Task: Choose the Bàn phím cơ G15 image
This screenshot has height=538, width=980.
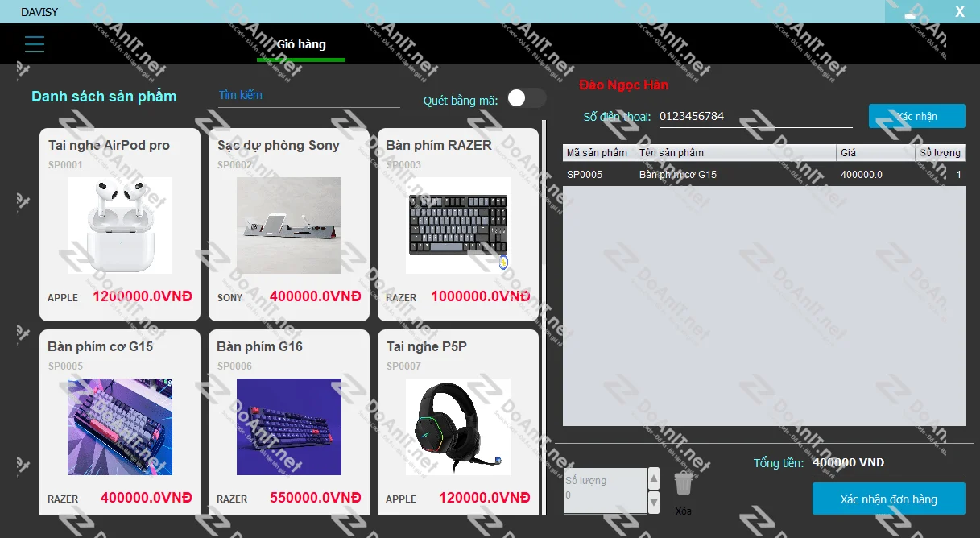Action: pos(119,427)
